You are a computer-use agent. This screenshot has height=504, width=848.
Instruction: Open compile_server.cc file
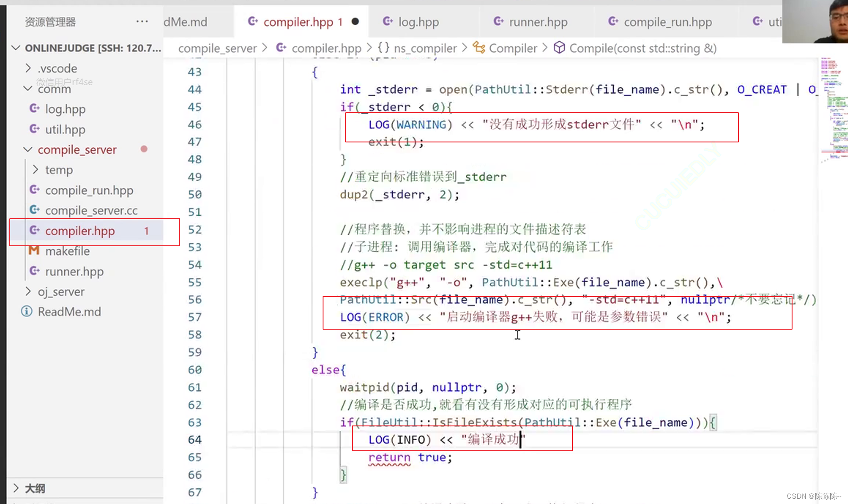pos(91,210)
